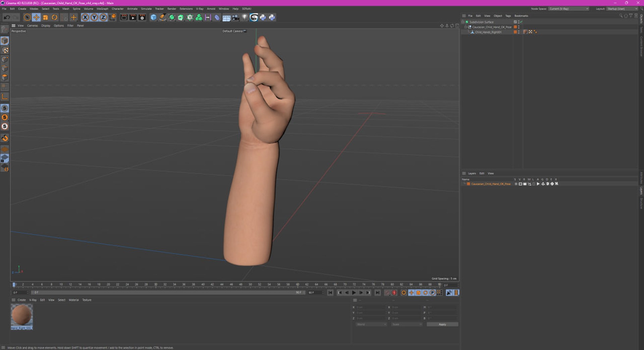Select Texture mode checkered icon
Image resolution: width=644 pixels, height=350 pixels.
point(5,50)
